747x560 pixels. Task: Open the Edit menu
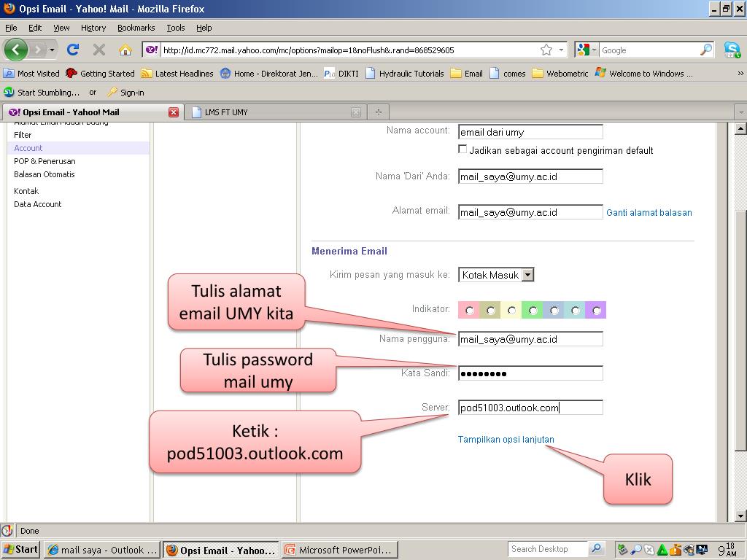coord(35,28)
